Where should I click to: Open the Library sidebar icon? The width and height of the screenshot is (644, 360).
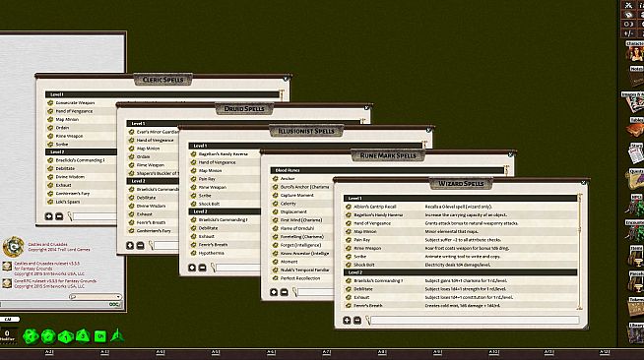pyautogui.click(x=636, y=332)
